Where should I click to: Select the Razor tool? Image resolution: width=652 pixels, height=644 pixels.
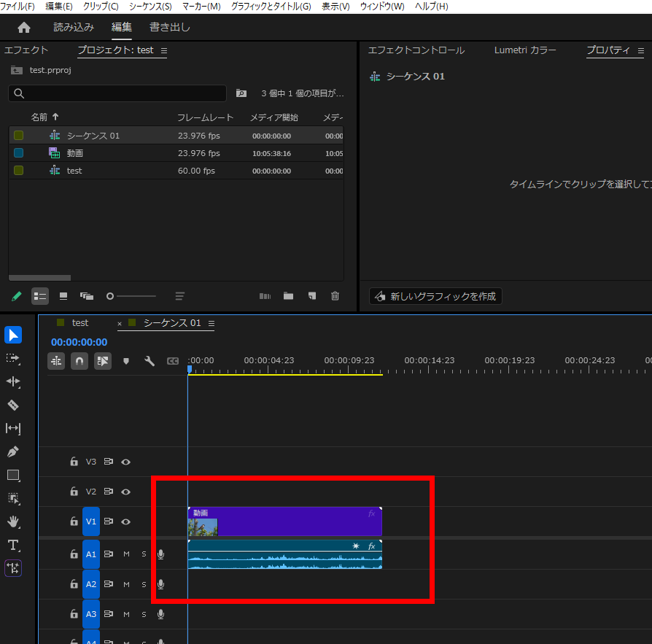[13, 405]
